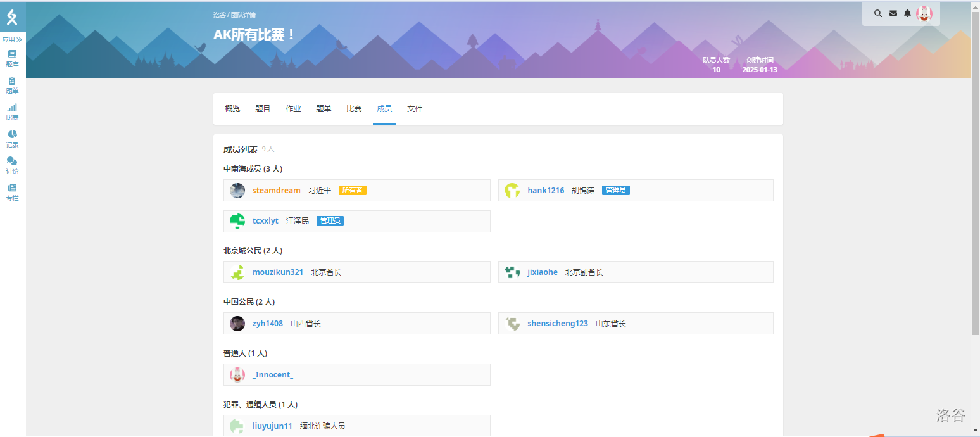Open the notifications bell icon
This screenshot has height=437, width=980.
coord(907,13)
